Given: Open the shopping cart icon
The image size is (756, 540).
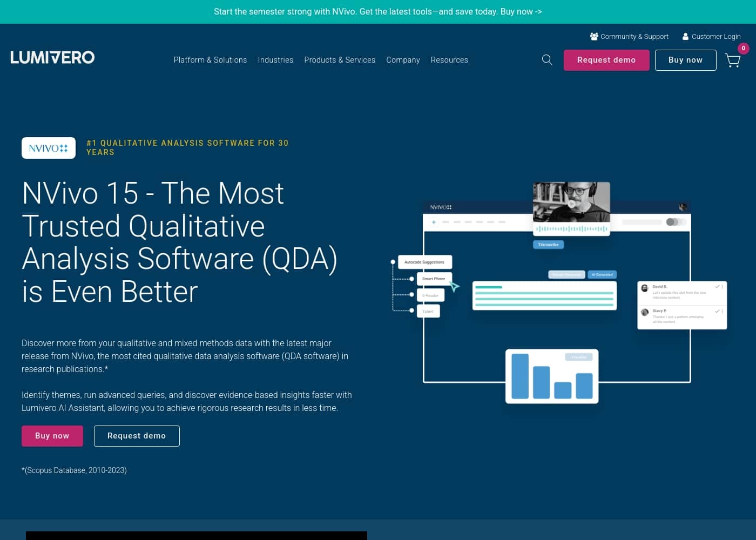Looking at the screenshot, I should click(733, 60).
